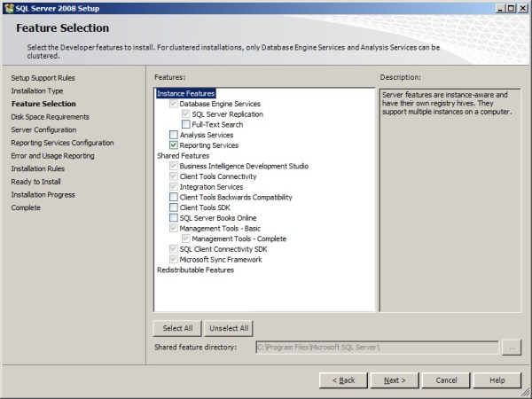Enable the Full-Text Search checkbox

pyautogui.click(x=185, y=124)
